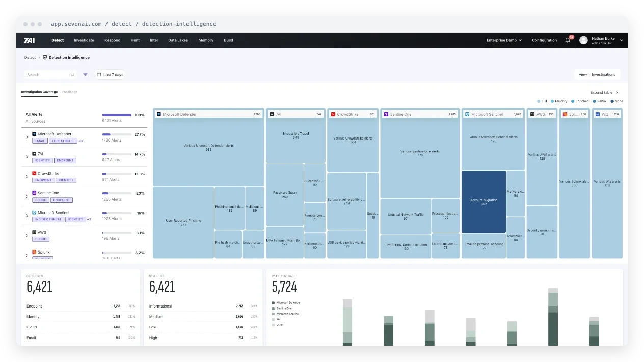Click the SentinelOne logo in the sources list
The image size is (644, 362).
click(34, 193)
